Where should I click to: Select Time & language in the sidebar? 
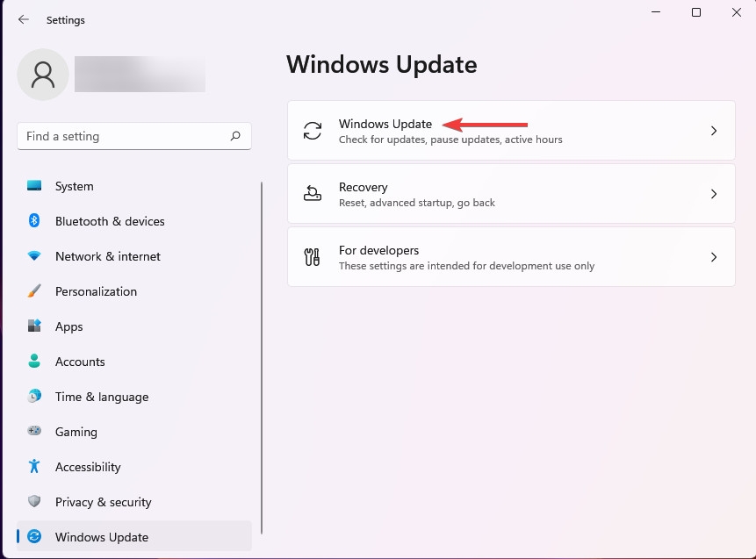(x=101, y=397)
